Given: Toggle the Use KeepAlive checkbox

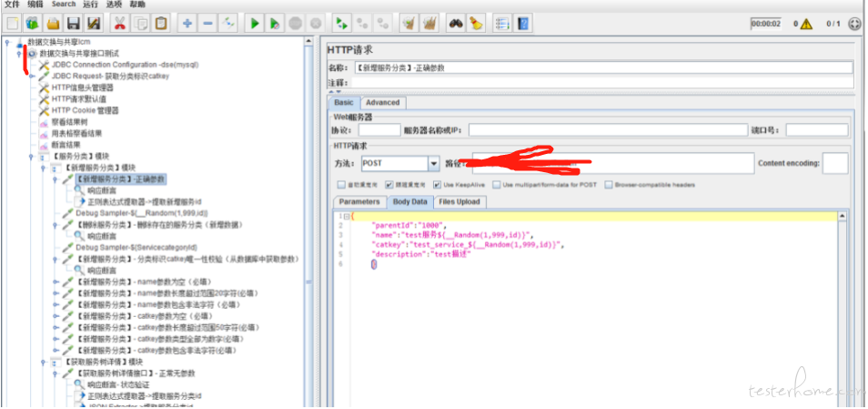Looking at the screenshot, I should (438, 185).
